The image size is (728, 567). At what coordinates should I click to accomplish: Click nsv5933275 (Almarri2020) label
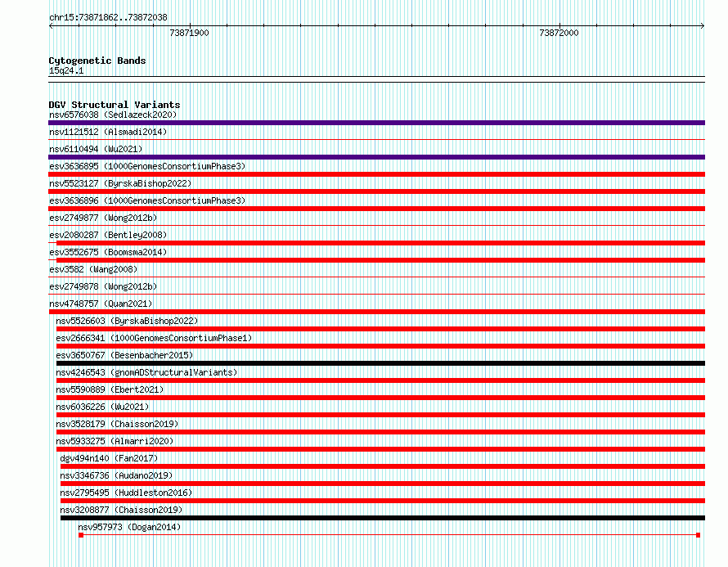(x=115, y=441)
